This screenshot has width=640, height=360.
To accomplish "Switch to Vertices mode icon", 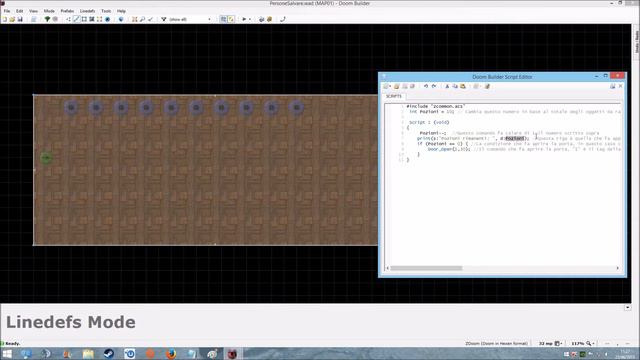I will 69,19.
